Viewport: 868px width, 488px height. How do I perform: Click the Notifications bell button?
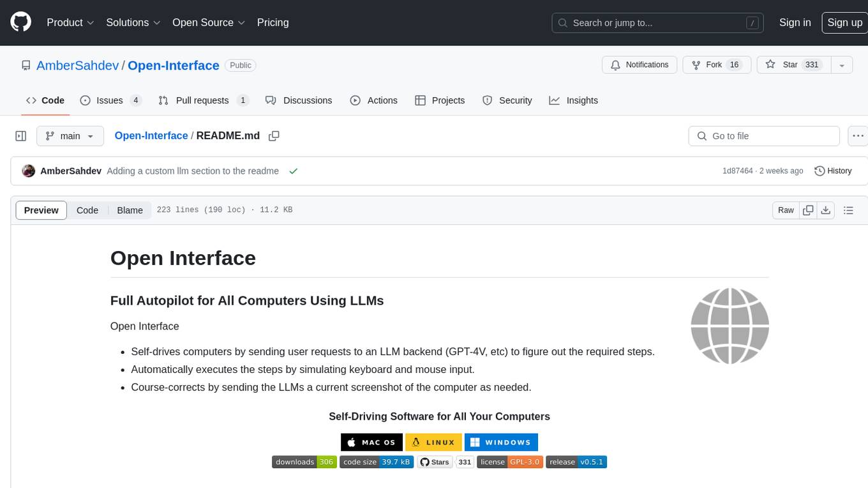point(640,65)
